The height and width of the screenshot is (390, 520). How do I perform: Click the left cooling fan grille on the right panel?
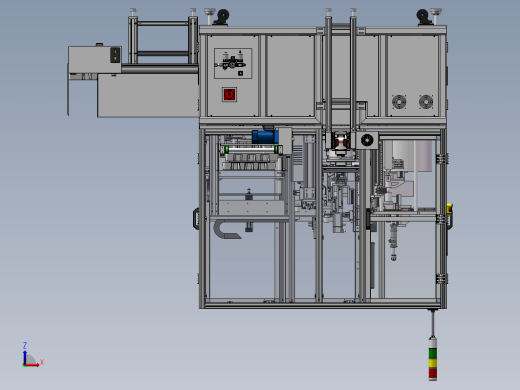(x=399, y=102)
